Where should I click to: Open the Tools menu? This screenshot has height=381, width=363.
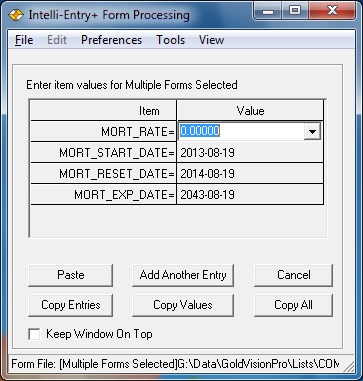click(171, 40)
